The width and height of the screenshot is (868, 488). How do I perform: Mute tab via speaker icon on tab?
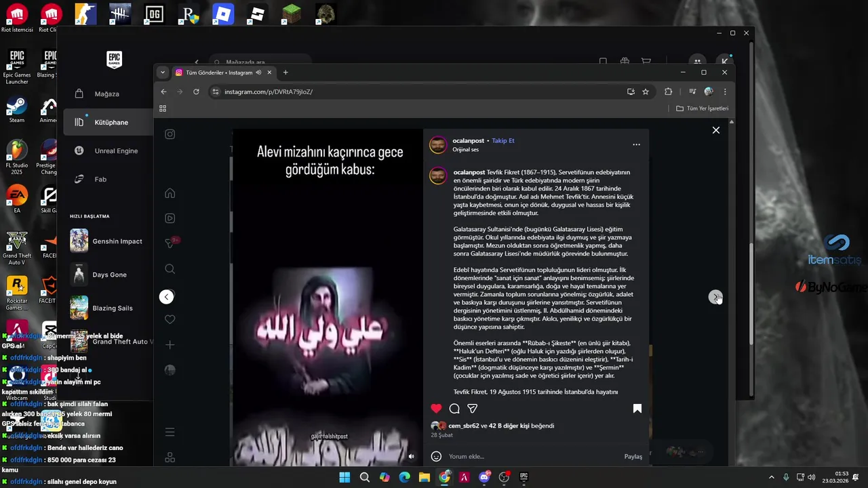[259, 73]
